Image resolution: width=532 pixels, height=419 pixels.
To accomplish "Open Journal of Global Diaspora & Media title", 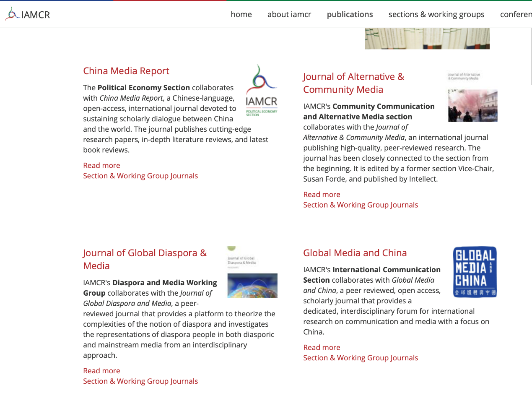I will (145, 259).
